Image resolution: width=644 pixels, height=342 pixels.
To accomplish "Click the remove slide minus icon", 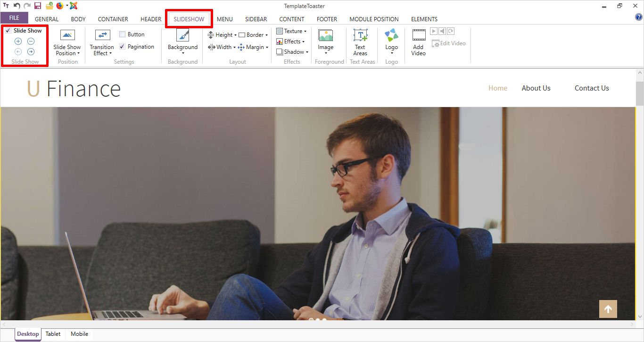I will (x=31, y=42).
